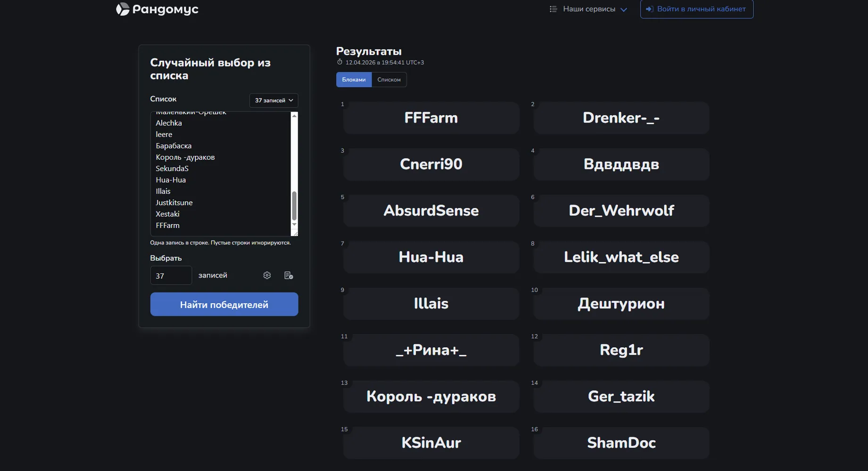The height and width of the screenshot is (471, 868).
Task: Select result block 9 Illais
Action: pos(431,303)
